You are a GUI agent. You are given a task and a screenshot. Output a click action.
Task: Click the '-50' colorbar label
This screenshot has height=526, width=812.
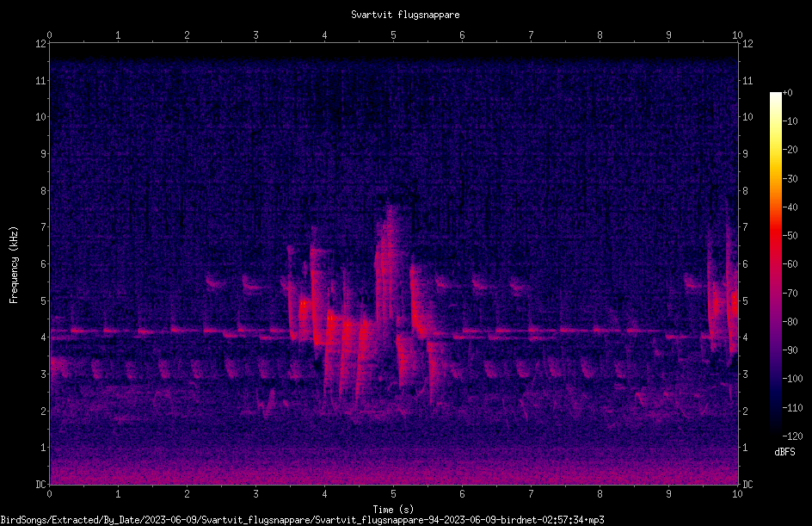(x=790, y=236)
